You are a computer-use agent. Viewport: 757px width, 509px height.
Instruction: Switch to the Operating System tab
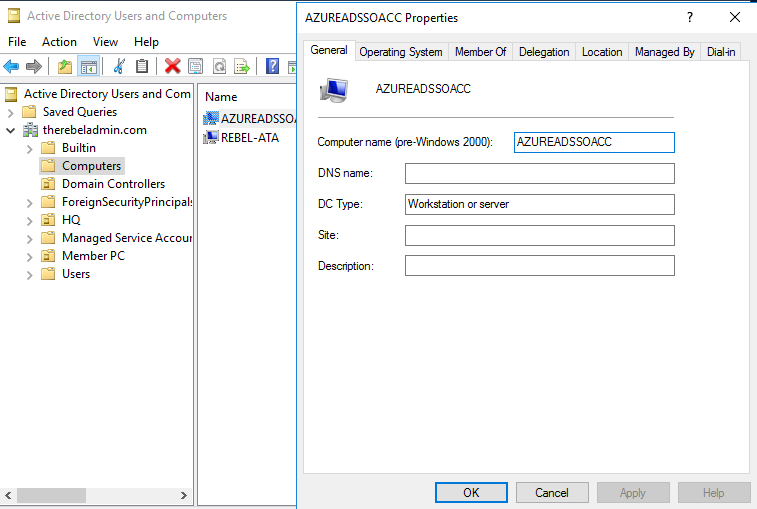(x=401, y=52)
